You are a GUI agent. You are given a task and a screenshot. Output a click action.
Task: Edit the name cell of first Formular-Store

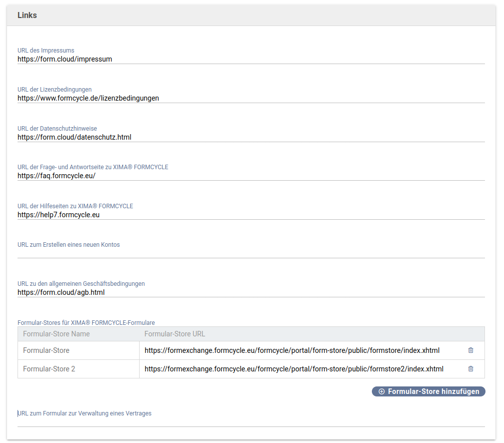[79, 350]
